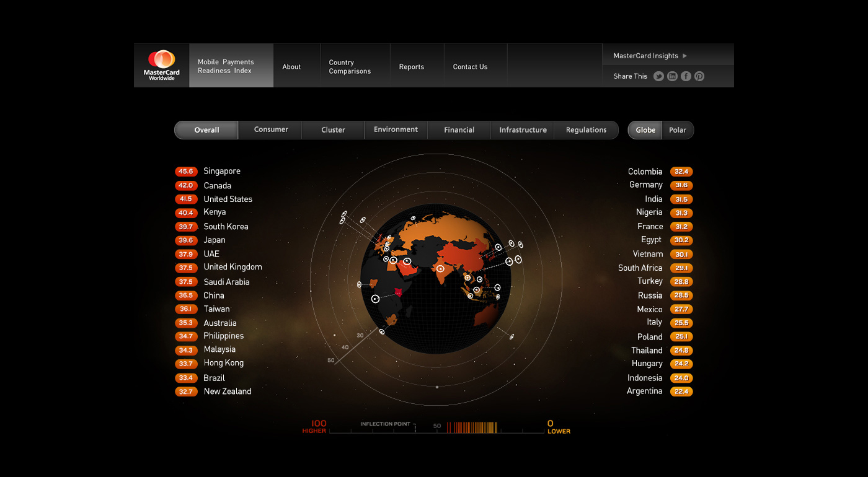Image resolution: width=868 pixels, height=477 pixels.
Task: Select Saudi Arabia country entry
Action: [226, 282]
